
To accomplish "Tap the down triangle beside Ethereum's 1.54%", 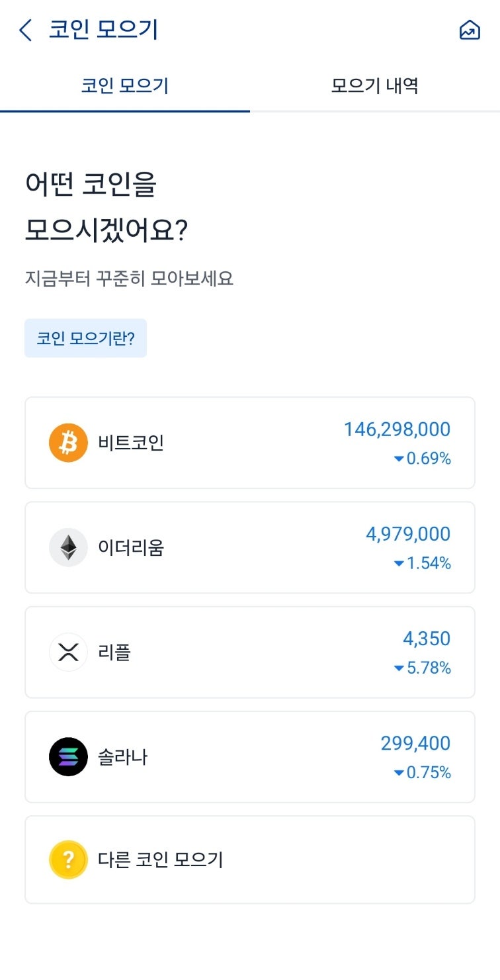I will 399,564.
